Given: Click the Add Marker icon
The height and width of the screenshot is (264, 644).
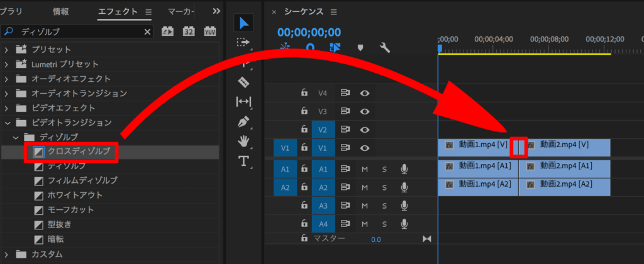Looking at the screenshot, I should 360,48.
